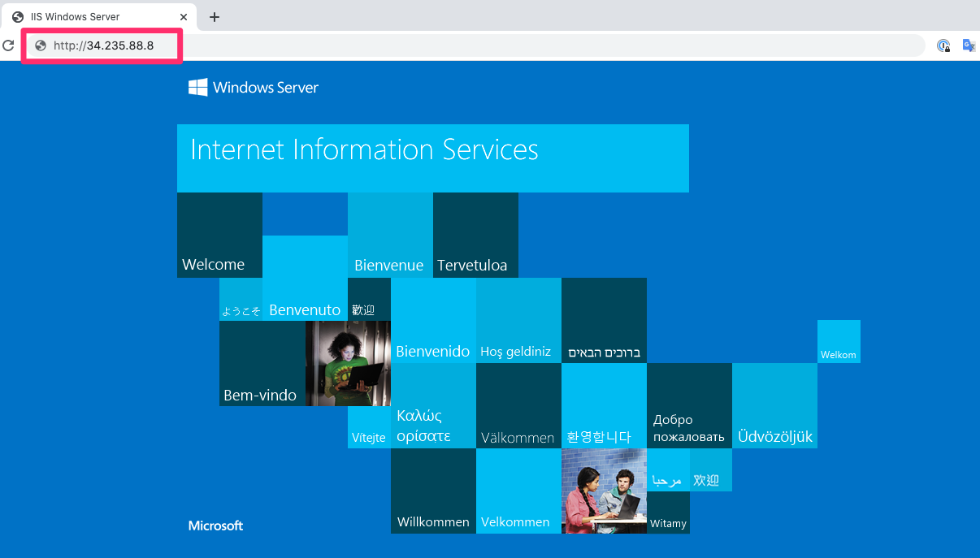
Task: Click the Bienvenue tile
Action: (x=390, y=236)
